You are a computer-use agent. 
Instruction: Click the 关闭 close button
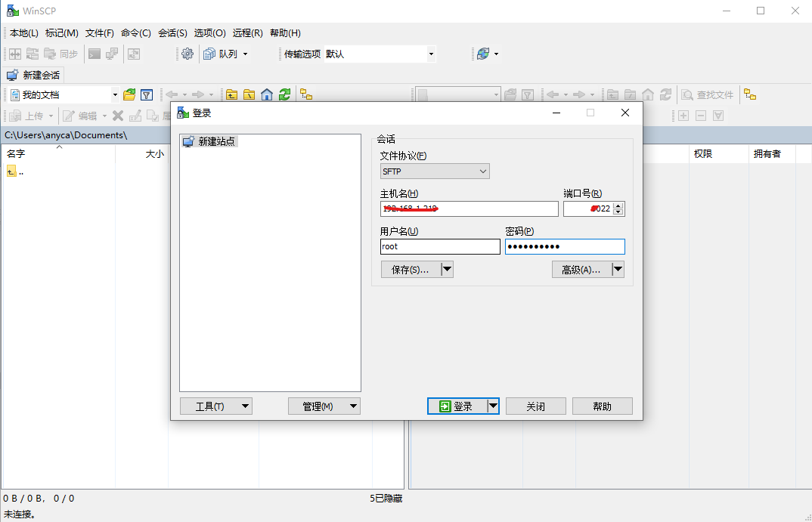tap(535, 406)
